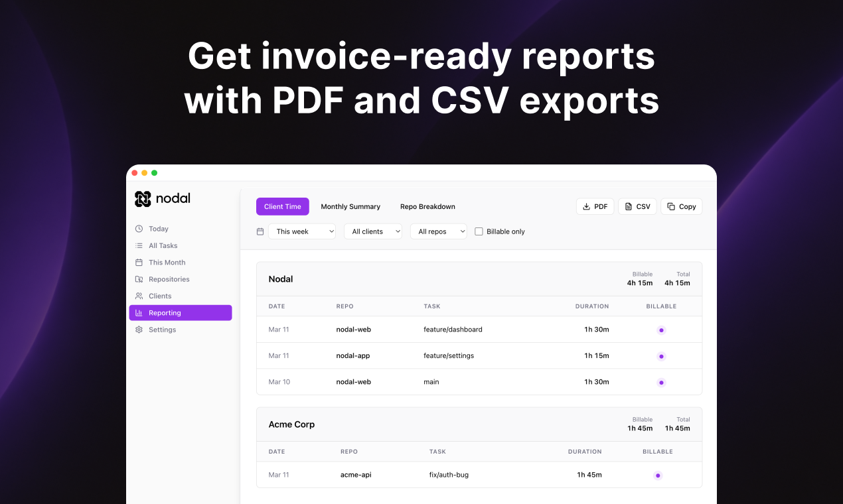Open Today in the sidebar
The width and height of the screenshot is (843, 504).
[x=181, y=229]
